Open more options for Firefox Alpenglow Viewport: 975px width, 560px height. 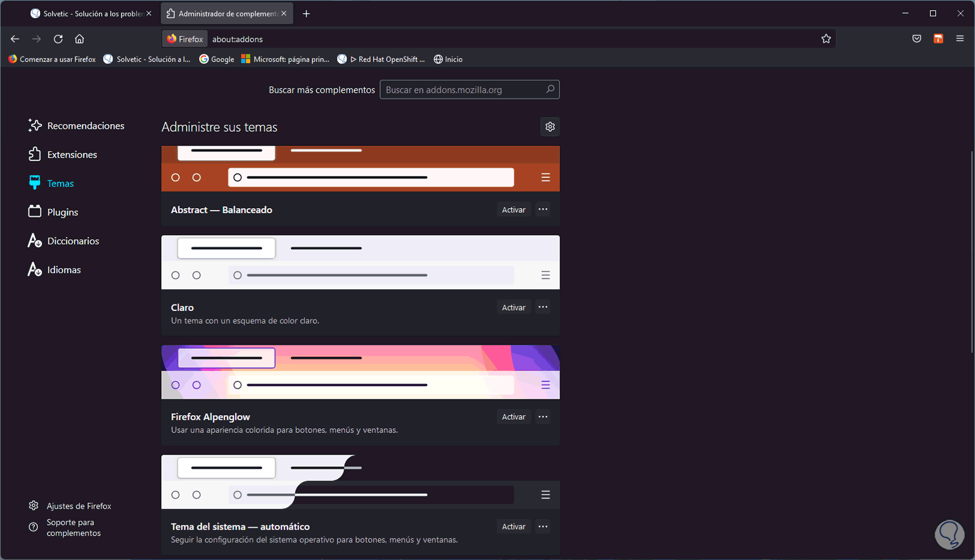(x=543, y=417)
